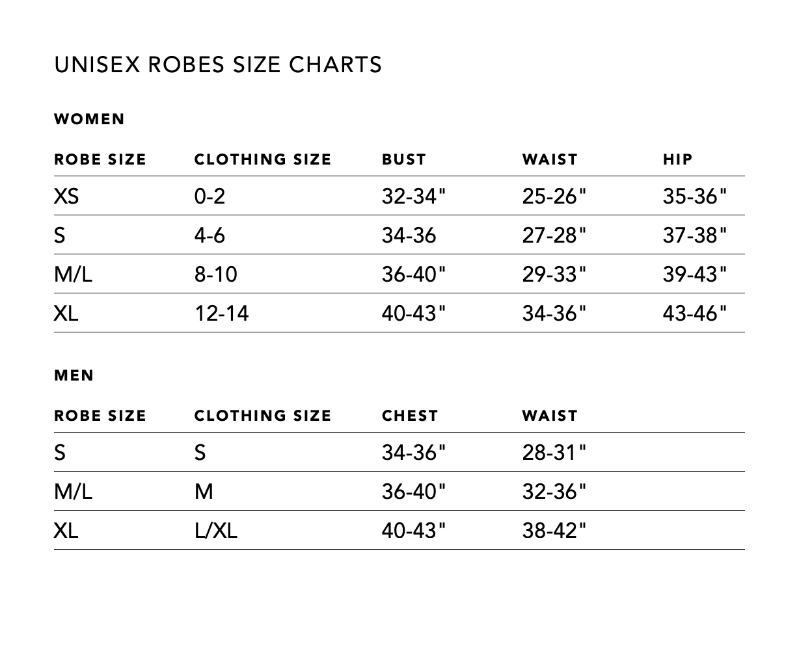Select the WOMEN section heading

(x=89, y=119)
